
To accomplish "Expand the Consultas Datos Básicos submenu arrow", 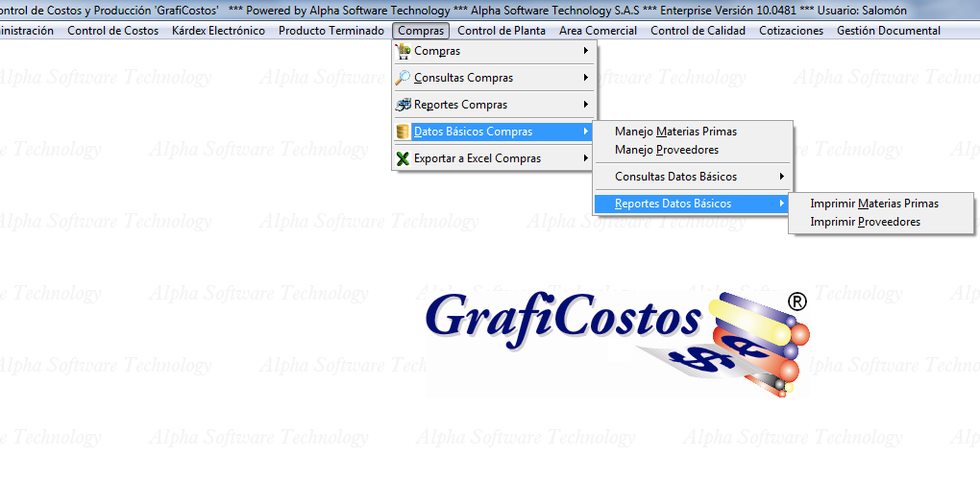I will 781,177.
